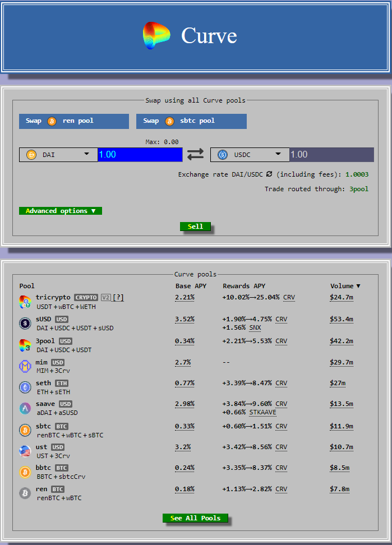This screenshot has height=545, width=392.
Task: Open the bbtc pool name
Action: [x=43, y=468]
